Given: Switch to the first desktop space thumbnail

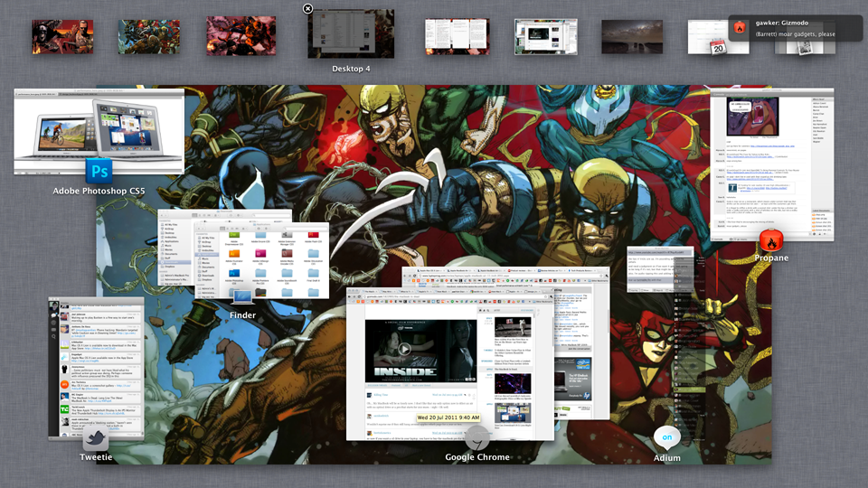Looking at the screenshot, I should [x=62, y=37].
